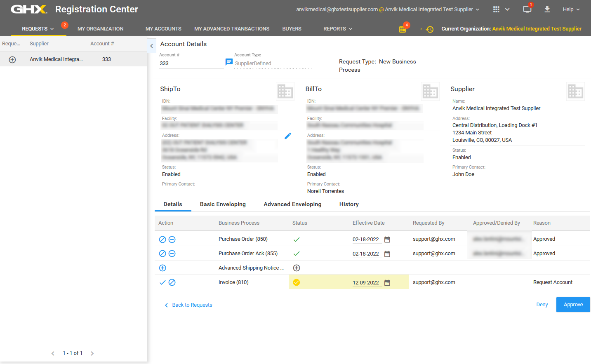Expand the Anvik Medical request row
This screenshot has height=364, width=591.
point(12,60)
